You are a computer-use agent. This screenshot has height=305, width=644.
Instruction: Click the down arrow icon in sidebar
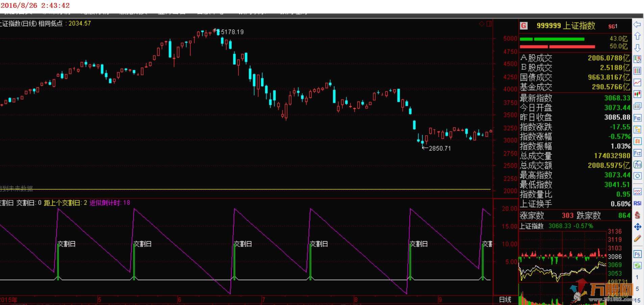click(x=637, y=48)
